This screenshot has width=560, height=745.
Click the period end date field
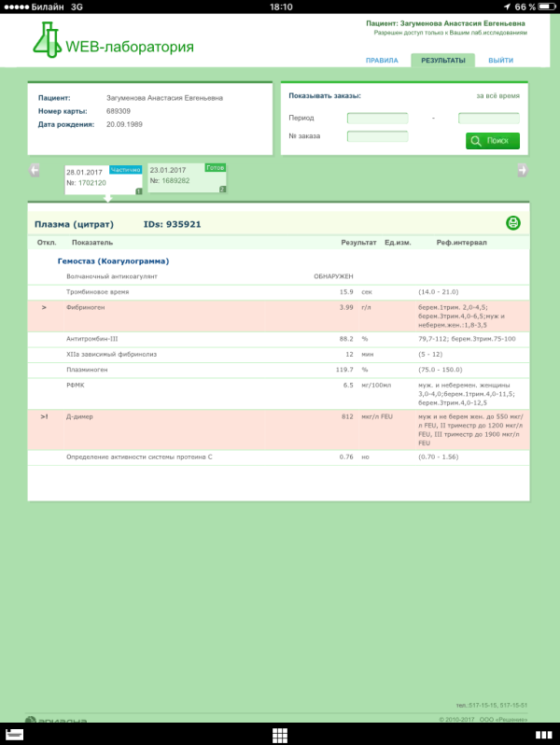(x=488, y=119)
